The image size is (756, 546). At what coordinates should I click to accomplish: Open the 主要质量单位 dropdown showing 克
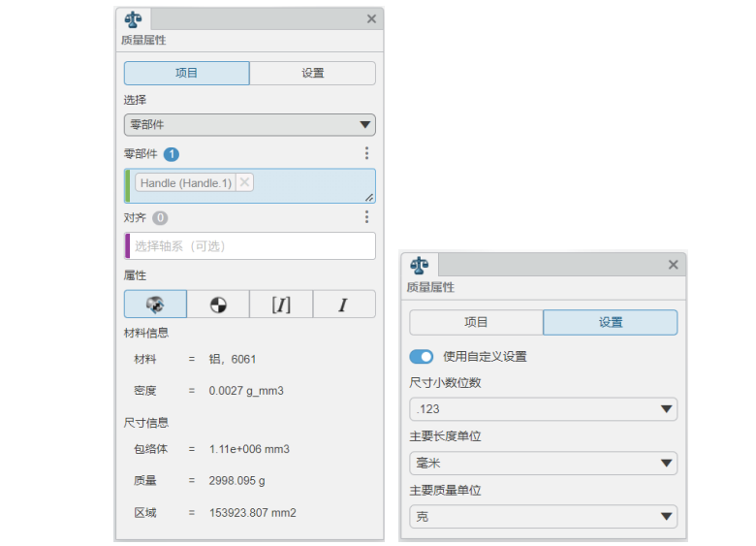(543, 517)
